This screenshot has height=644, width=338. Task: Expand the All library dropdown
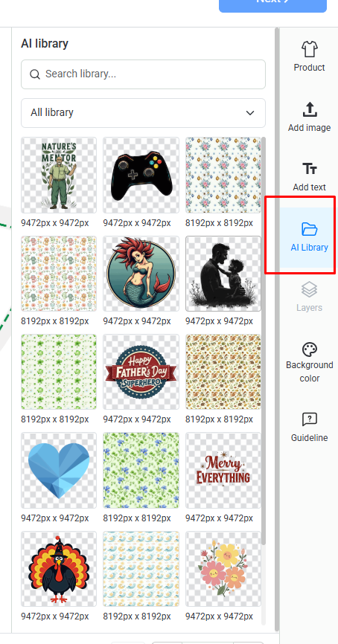(143, 113)
